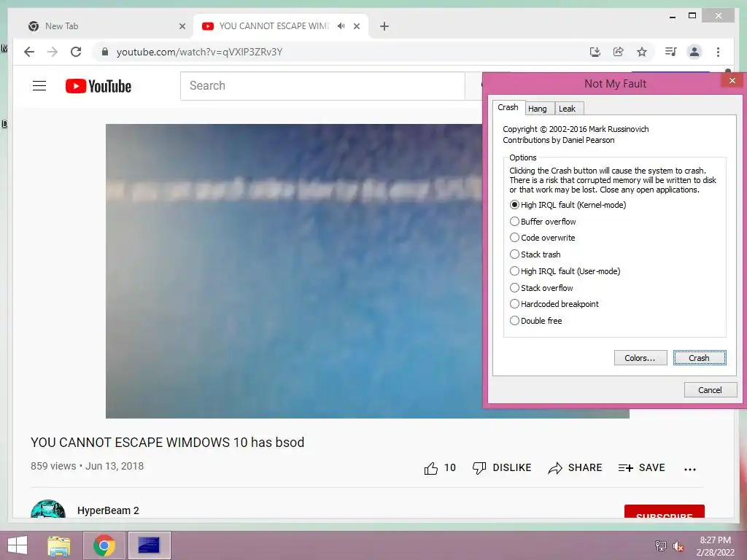
Task: Click the share page icon in address bar
Action: [619, 52]
